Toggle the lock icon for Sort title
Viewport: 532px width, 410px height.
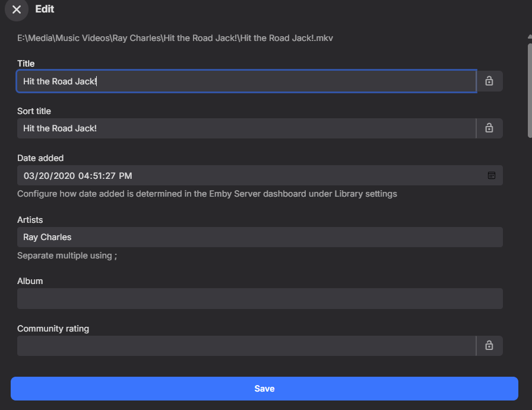tap(489, 128)
